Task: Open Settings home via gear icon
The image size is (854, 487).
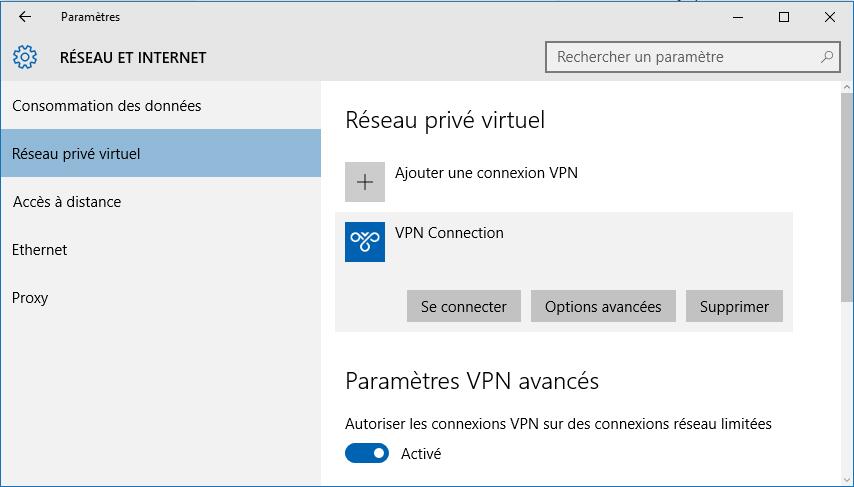Action: tap(25, 57)
